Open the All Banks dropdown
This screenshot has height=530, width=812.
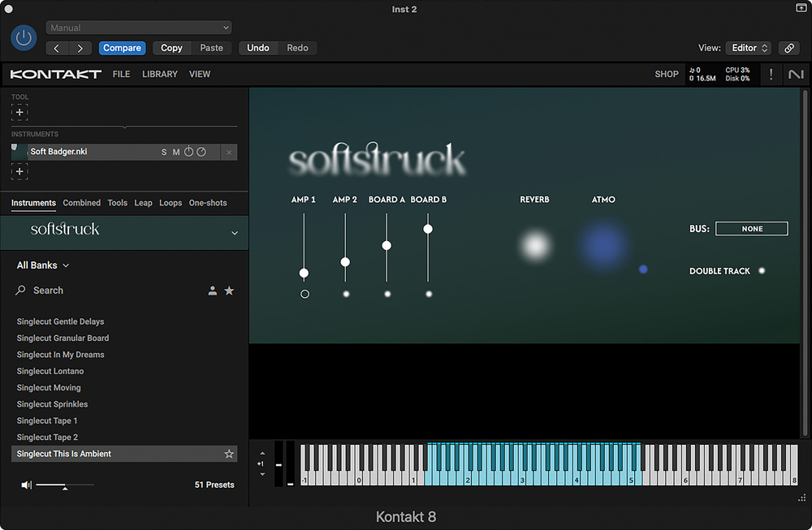click(42, 265)
